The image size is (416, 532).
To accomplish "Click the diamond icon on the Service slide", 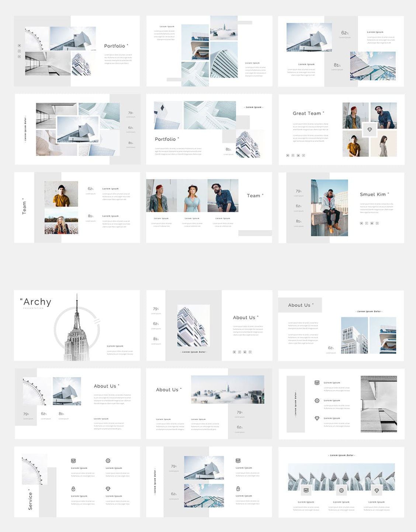I will coord(108,489).
